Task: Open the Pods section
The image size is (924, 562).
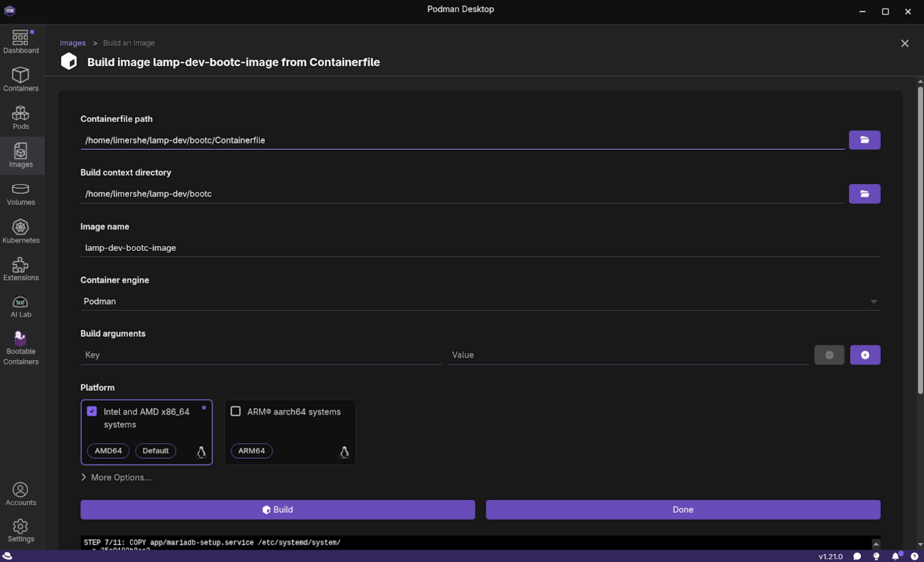Action: tap(21, 117)
